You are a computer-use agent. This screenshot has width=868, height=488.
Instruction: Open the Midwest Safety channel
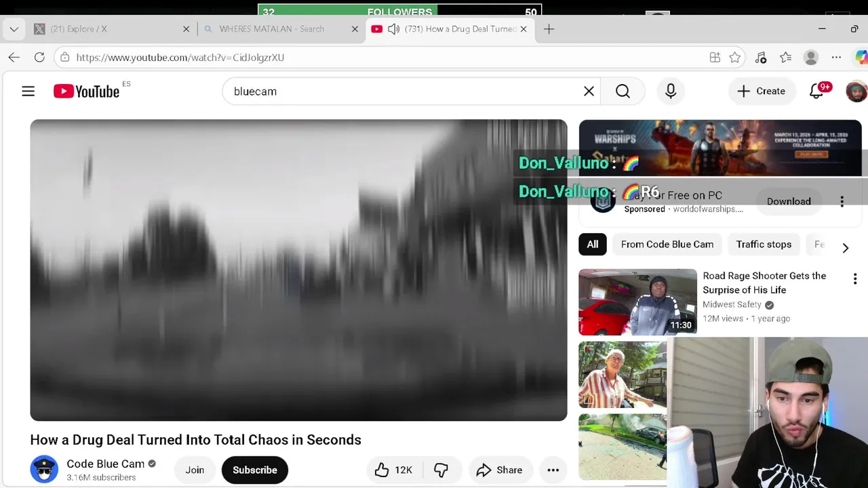[732, 304]
